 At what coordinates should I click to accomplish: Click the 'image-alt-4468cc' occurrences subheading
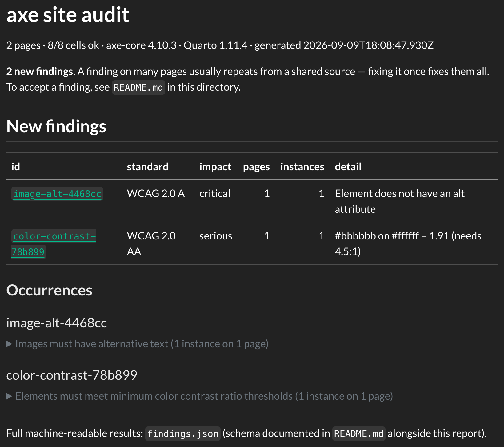[57, 323]
